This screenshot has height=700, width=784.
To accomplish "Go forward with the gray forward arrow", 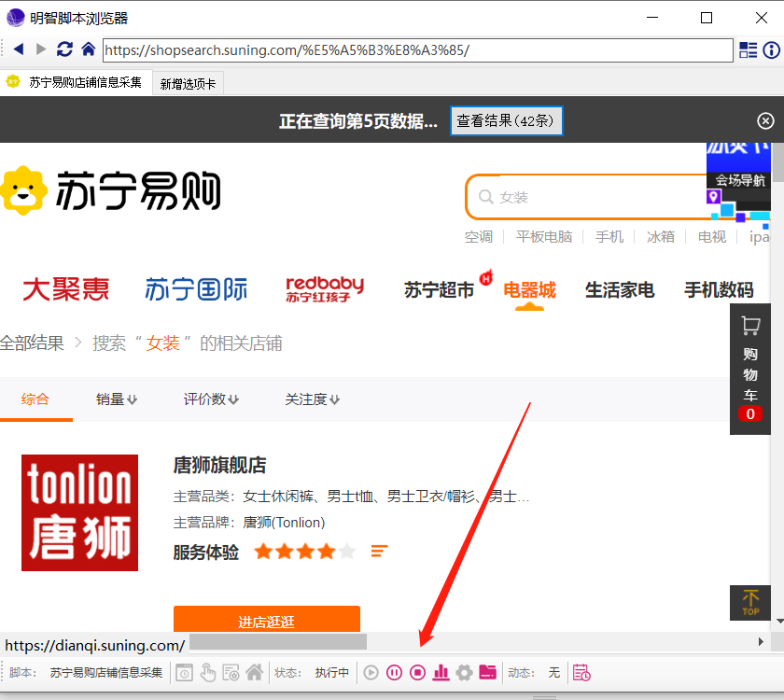I will click(41, 49).
